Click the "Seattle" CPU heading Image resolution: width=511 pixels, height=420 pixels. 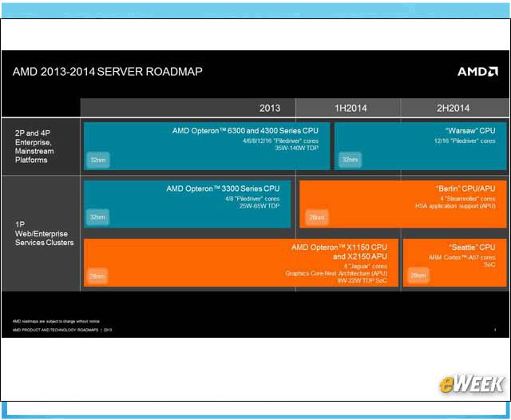coord(472,248)
